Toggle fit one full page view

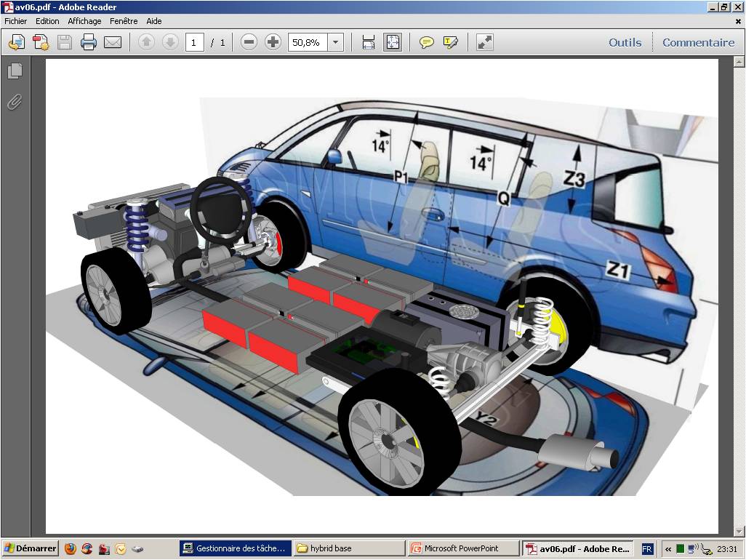click(x=393, y=42)
